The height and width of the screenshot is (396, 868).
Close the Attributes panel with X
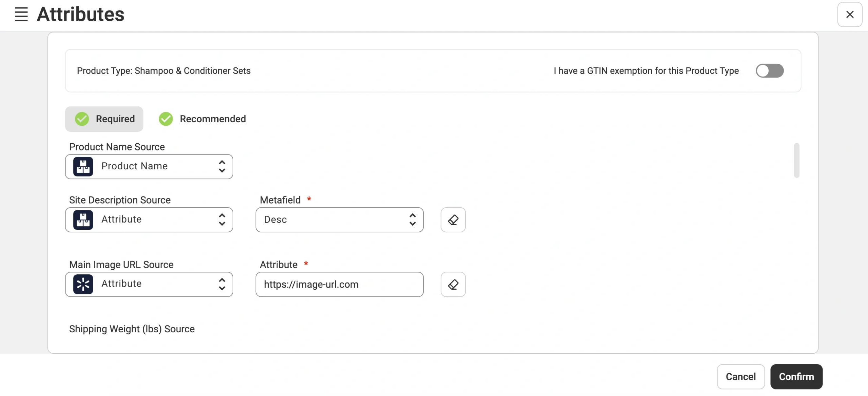click(850, 15)
